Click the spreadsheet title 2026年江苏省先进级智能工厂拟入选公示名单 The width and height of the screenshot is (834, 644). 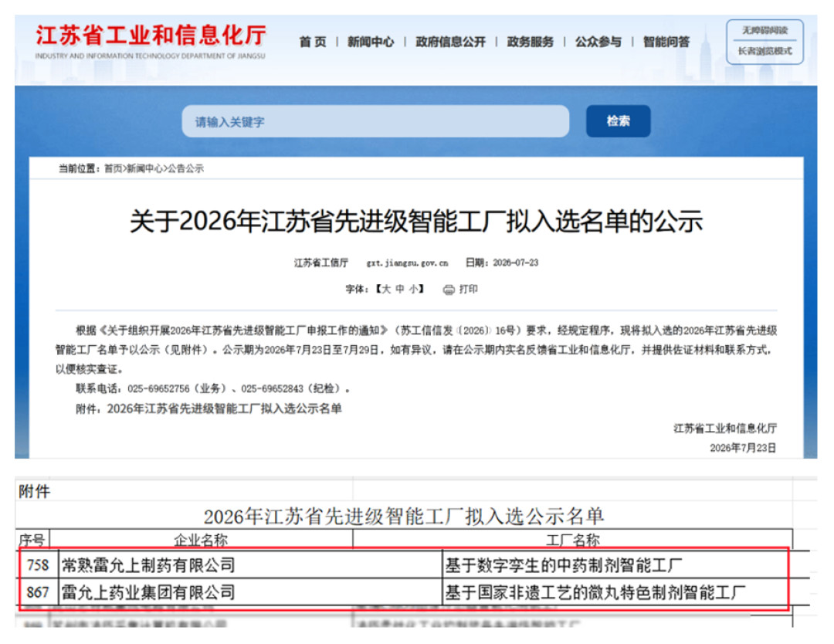(404, 516)
